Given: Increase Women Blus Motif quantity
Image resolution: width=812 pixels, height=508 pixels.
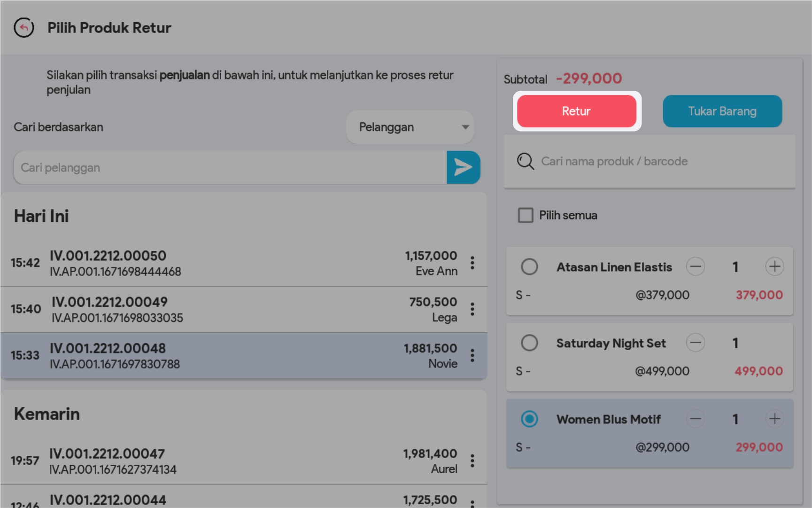Looking at the screenshot, I should 774,419.
